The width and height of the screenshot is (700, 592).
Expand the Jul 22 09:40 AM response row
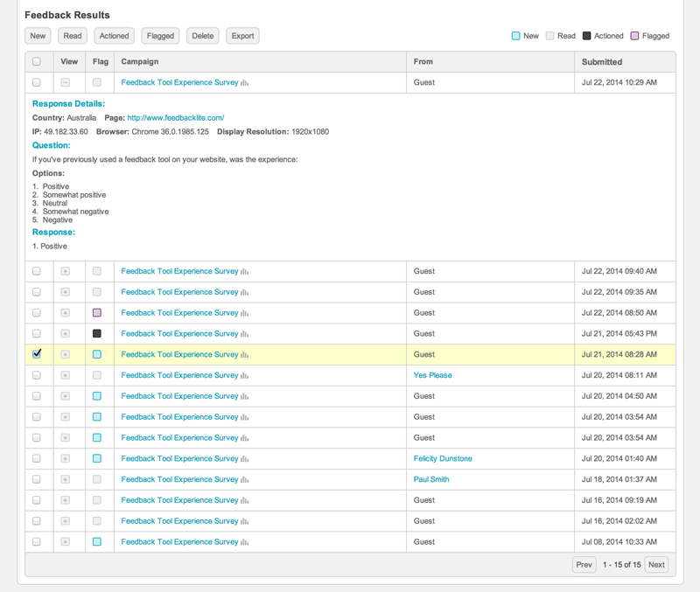[66, 272]
